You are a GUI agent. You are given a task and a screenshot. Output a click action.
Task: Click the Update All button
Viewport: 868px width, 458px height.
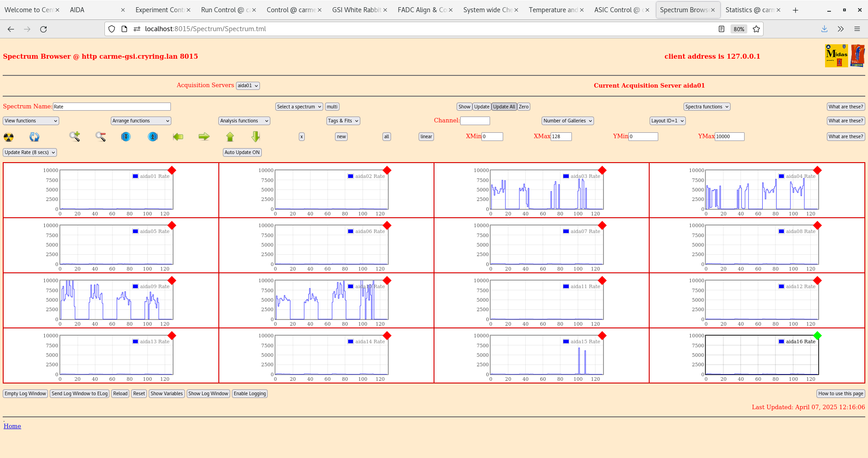504,107
